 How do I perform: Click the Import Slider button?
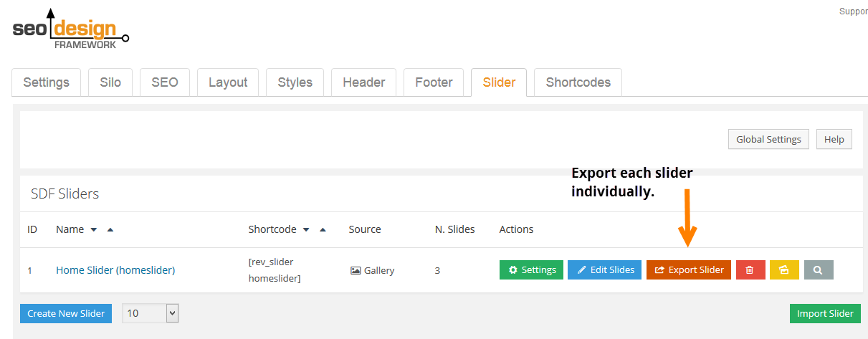825,313
